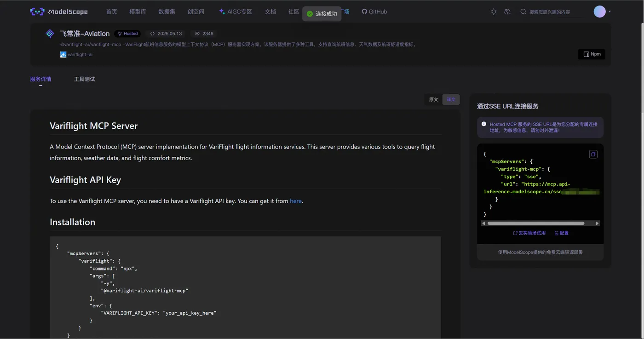This screenshot has height=339, width=644.
Task: Click 使用ModelScope提供的免费云端资源部署 text
Action: pos(540,252)
